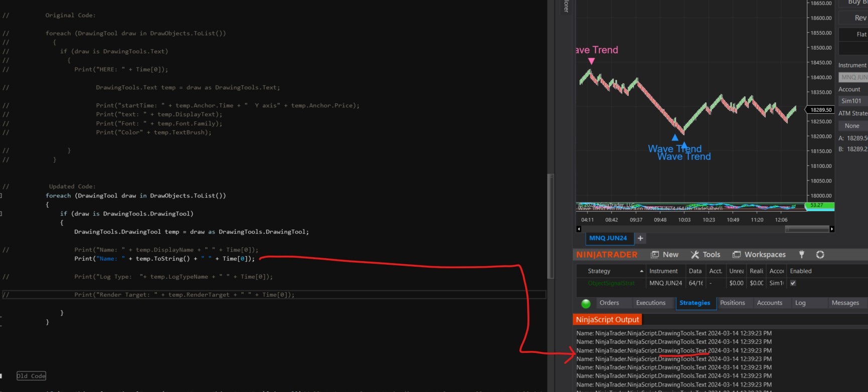Place cursor on the temp.ToString() Print line
Screen dimensions: 868x392
point(165,259)
